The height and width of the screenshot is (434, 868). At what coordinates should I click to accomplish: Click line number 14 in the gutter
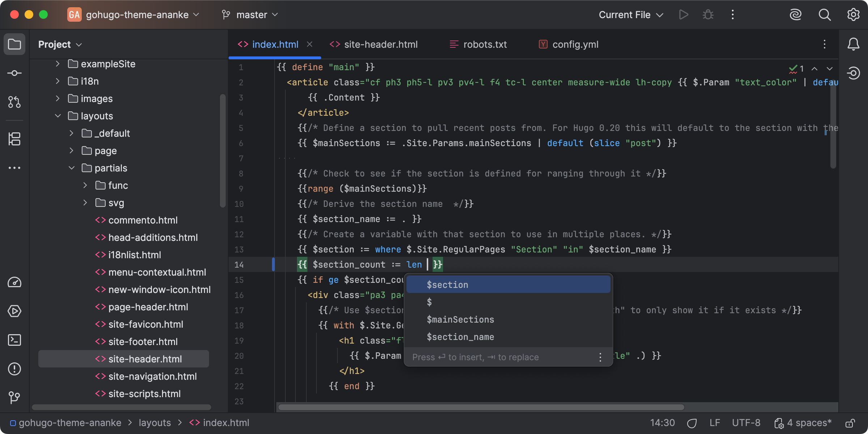239,265
